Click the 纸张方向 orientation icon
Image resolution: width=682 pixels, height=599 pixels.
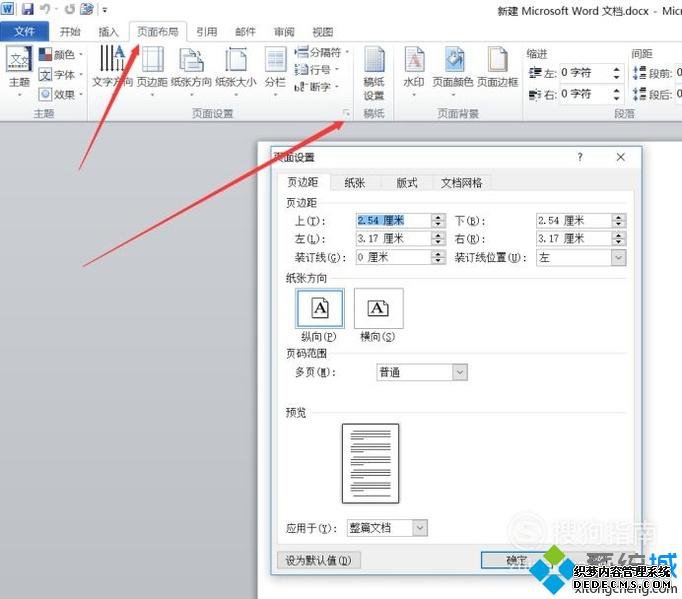[x=191, y=60]
